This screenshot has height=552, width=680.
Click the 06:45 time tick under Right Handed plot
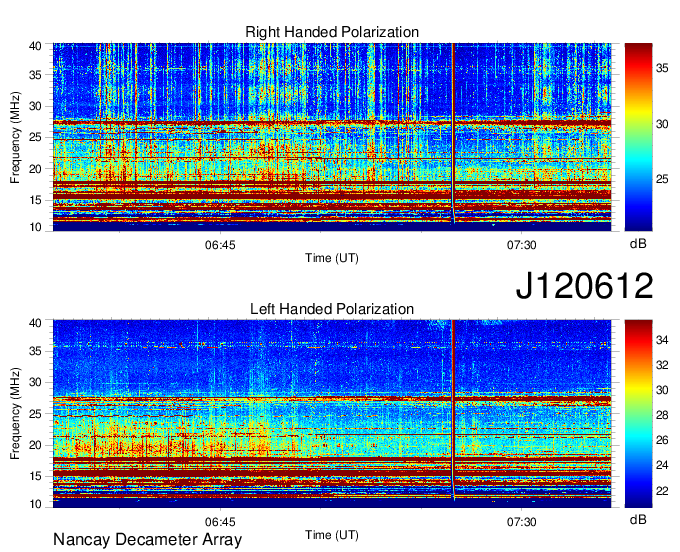pyautogui.click(x=220, y=245)
